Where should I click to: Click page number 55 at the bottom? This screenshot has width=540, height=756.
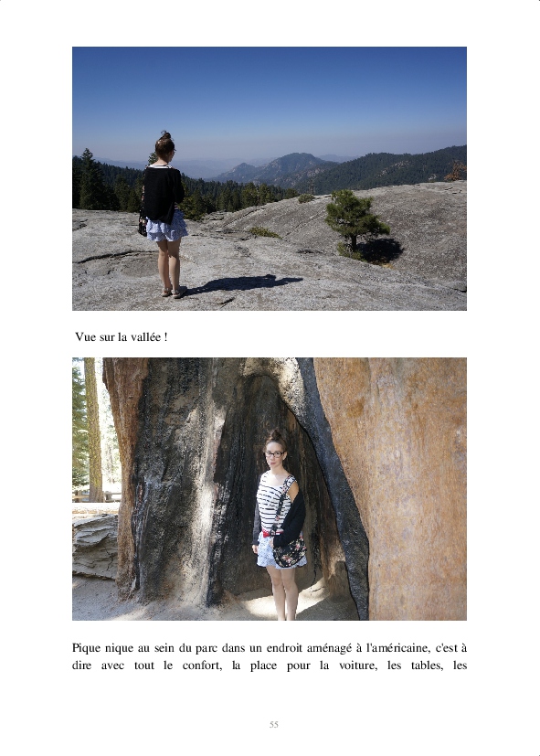coord(273,724)
